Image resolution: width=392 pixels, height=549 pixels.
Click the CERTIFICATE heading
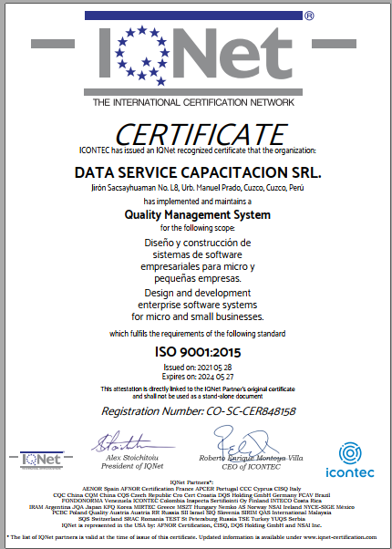tap(201, 135)
